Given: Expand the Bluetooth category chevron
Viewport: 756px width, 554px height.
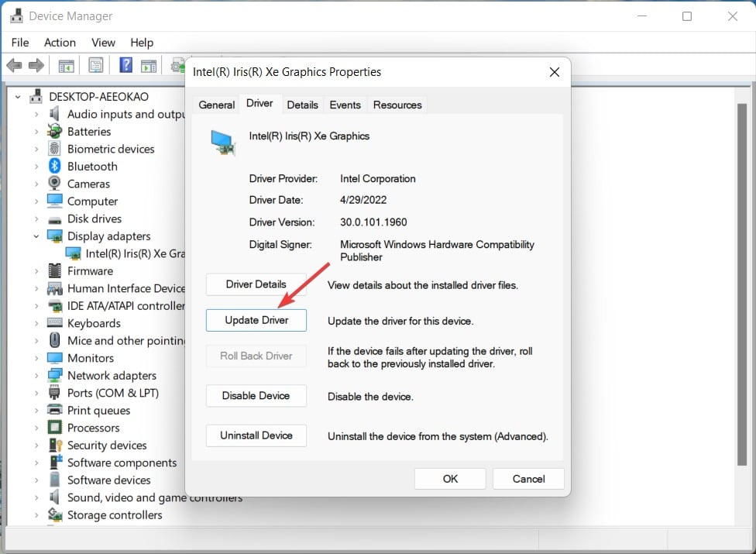Looking at the screenshot, I should click(36, 167).
